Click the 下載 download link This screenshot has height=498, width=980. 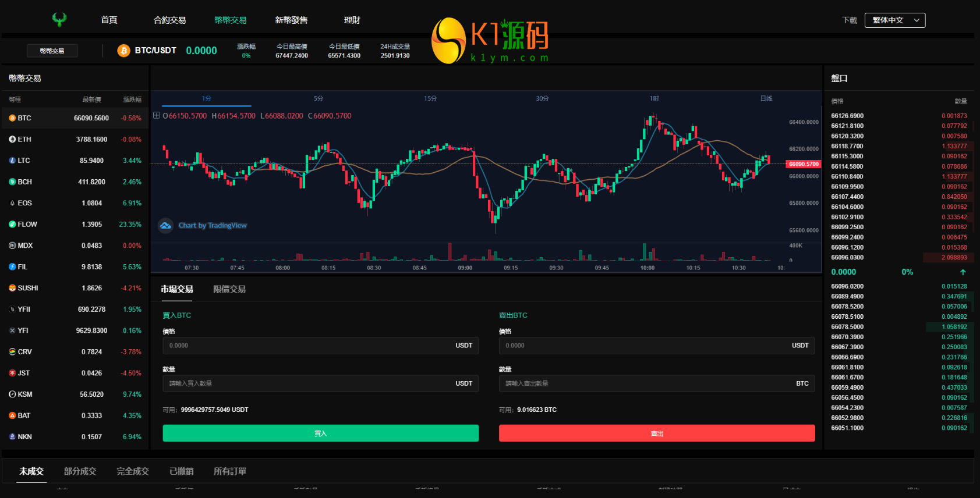click(849, 20)
